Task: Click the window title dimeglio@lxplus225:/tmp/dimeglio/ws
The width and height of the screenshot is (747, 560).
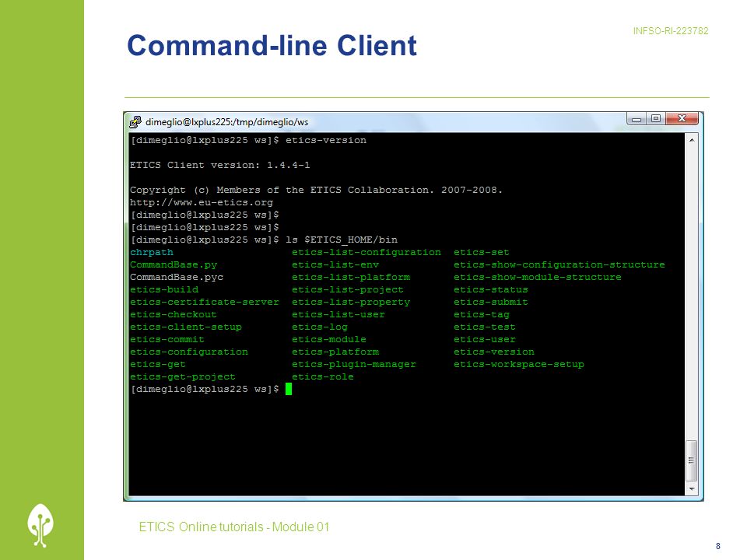Action: click(x=226, y=122)
